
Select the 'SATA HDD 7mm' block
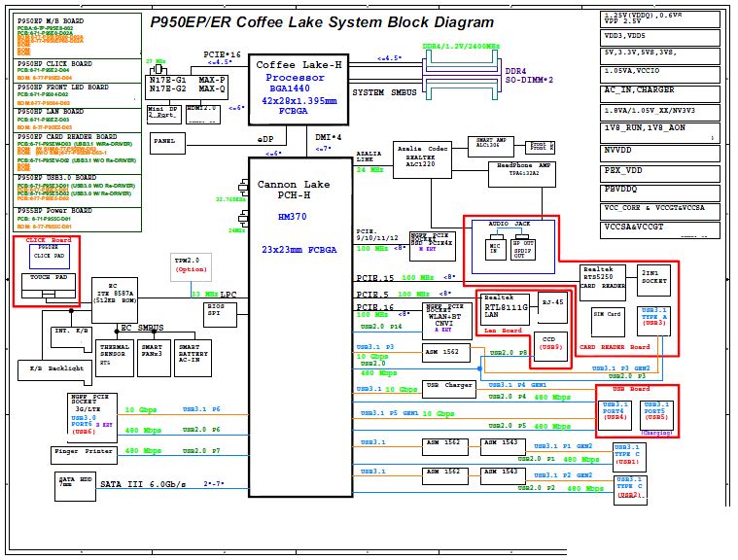pos(75,486)
